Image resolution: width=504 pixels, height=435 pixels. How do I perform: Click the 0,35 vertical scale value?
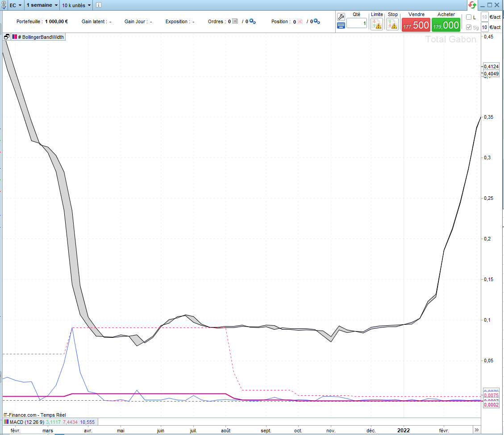point(488,117)
